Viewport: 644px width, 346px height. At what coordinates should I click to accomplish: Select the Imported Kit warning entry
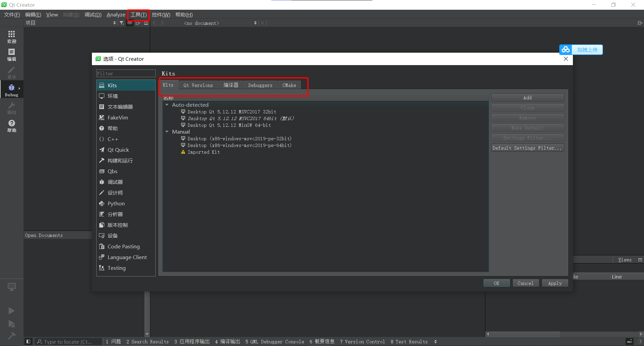pos(201,152)
